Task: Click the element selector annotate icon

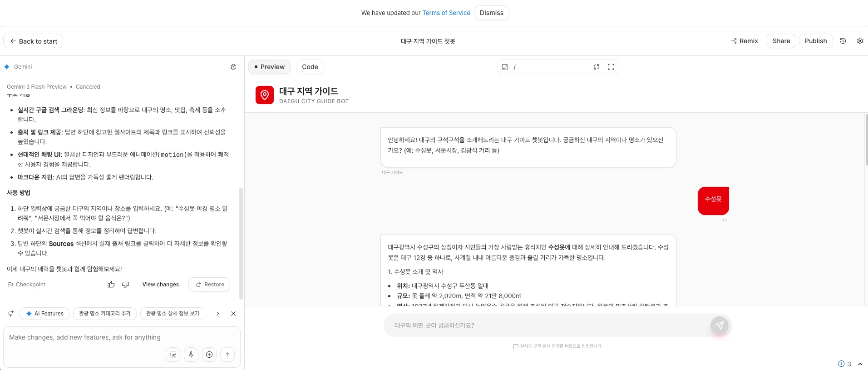Action: pos(173,355)
